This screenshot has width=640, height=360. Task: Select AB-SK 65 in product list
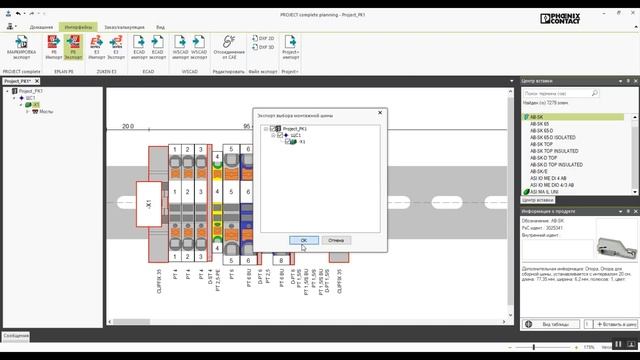click(x=539, y=124)
